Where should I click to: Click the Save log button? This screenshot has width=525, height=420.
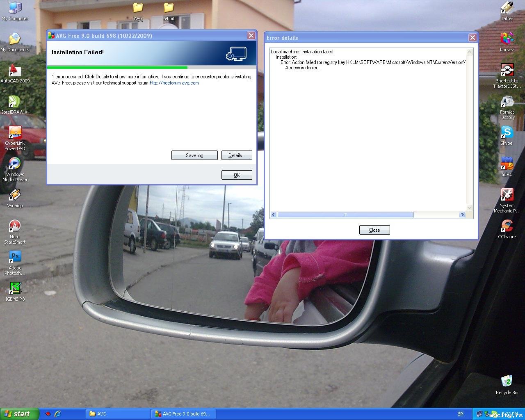click(x=194, y=155)
